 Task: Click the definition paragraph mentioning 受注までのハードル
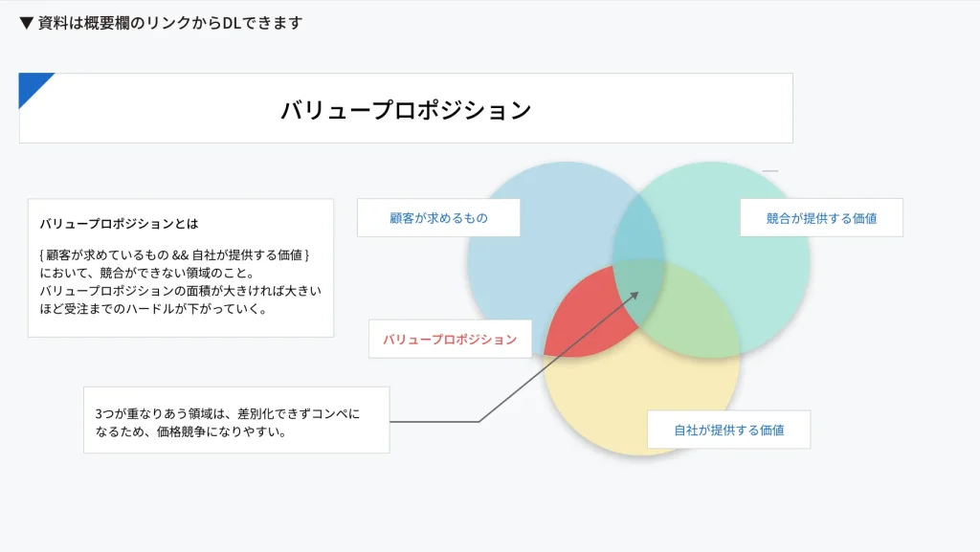[x=180, y=282]
